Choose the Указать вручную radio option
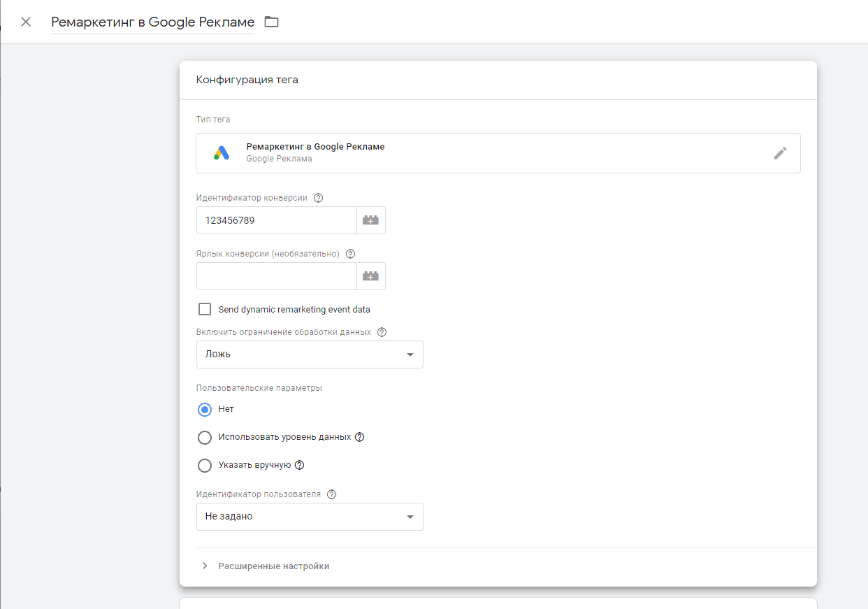Viewport: 868px width, 609px height. (x=205, y=465)
